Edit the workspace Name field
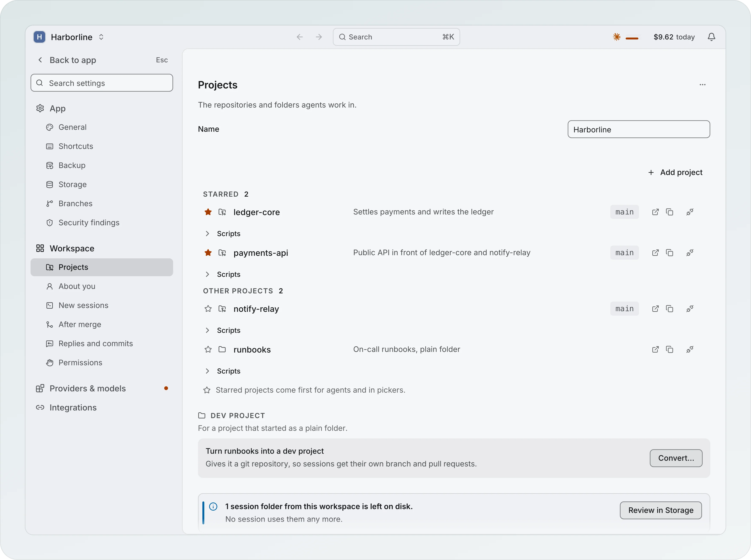The width and height of the screenshot is (751, 560). (638, 129)
